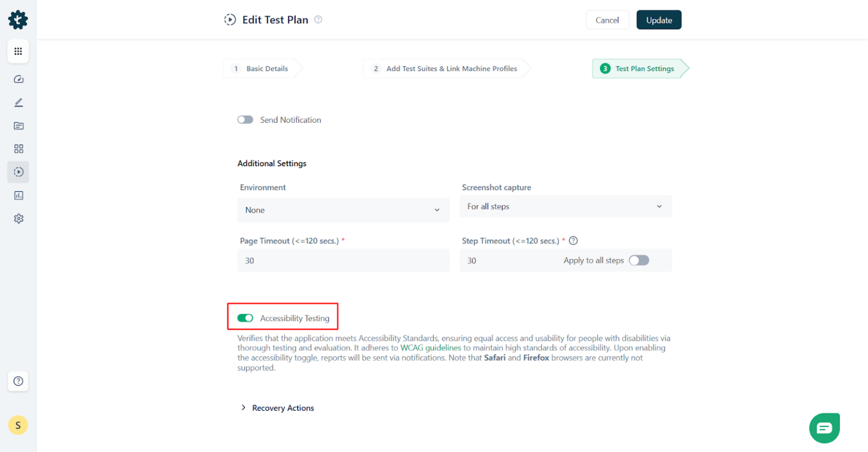Viewport: 868px width, 452px height.
Task: Disable the Accessibility Testing toggle
Action: click(245, 317)
